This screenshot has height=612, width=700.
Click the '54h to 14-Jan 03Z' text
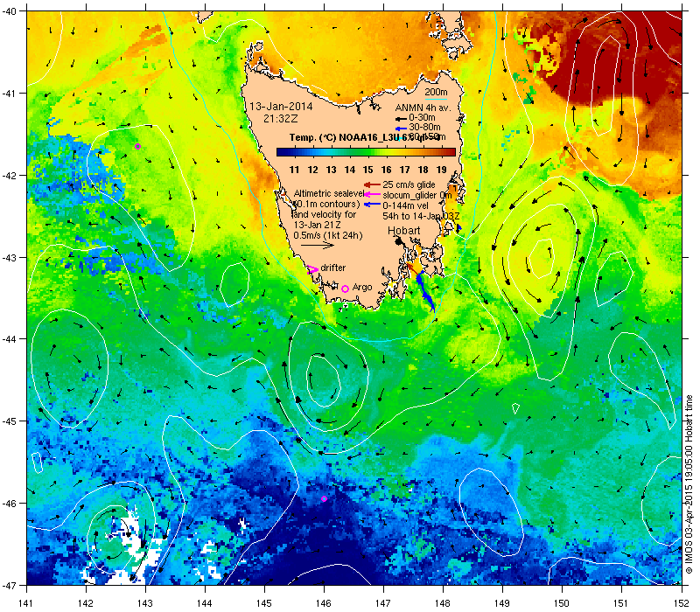point(421,216)
